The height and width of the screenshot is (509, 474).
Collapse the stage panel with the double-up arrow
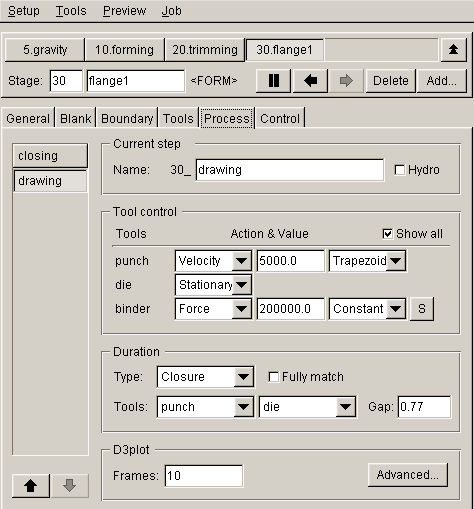click(453, 50)
